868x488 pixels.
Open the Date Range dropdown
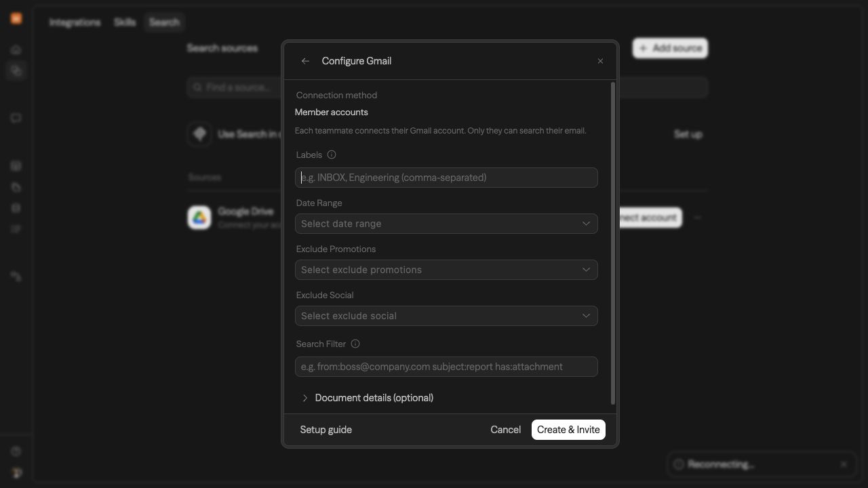coord(446,224)
